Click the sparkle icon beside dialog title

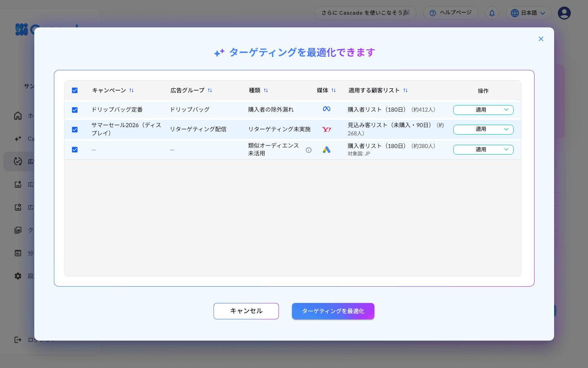pos(219,53)
